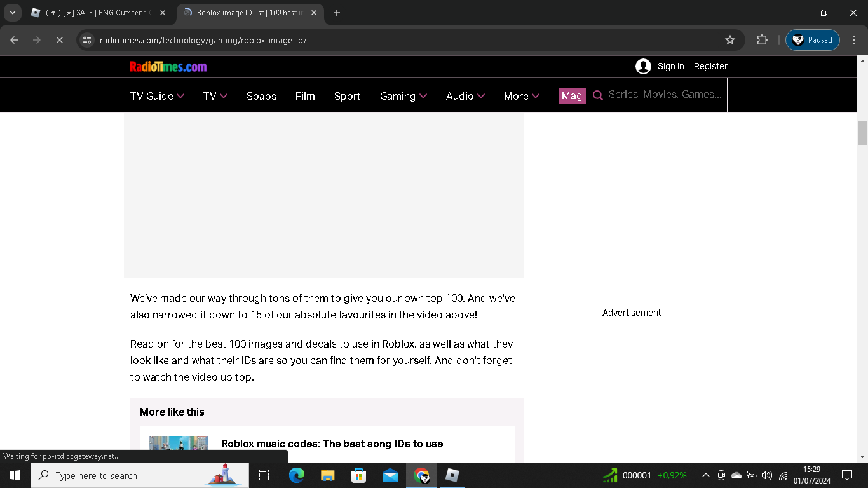
Task: Open Wi-Fi network settings in tray
Action: (x=783, y=475)
